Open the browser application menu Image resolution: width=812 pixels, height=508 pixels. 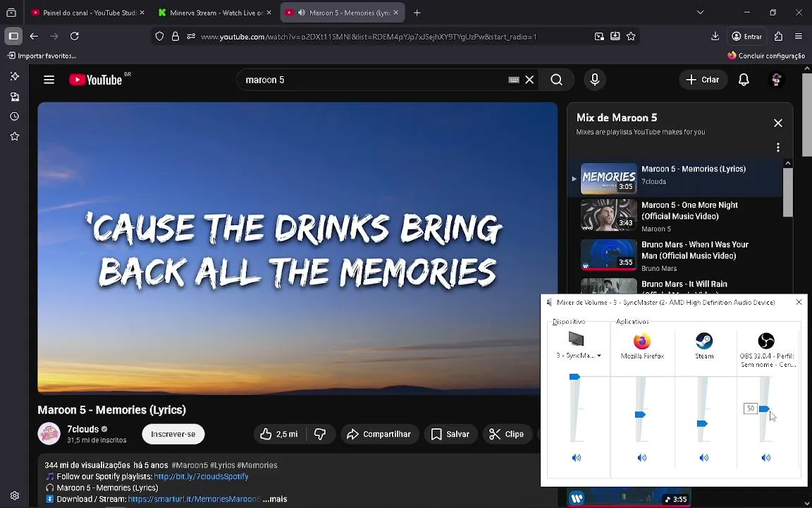point(798,36)
